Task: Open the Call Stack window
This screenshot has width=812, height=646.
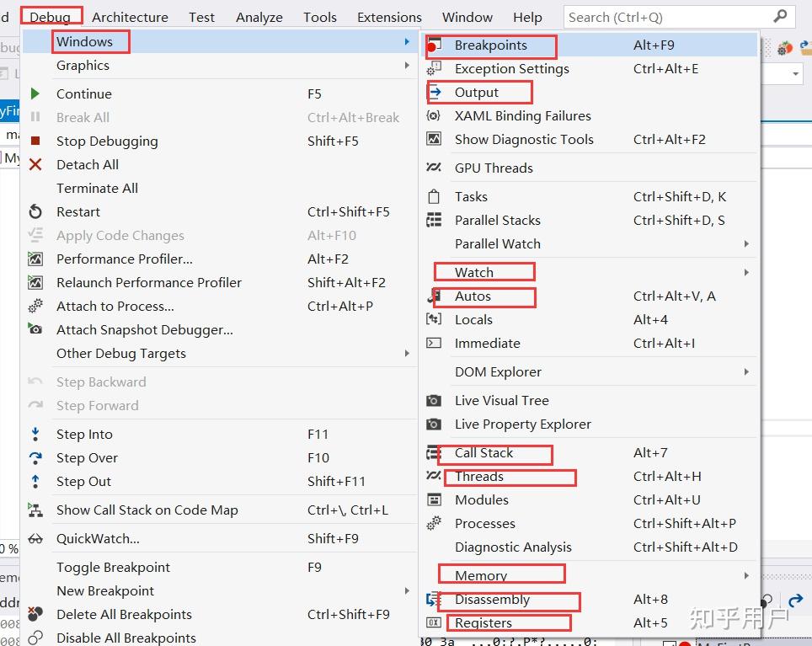Action: [x=590, y=453]
